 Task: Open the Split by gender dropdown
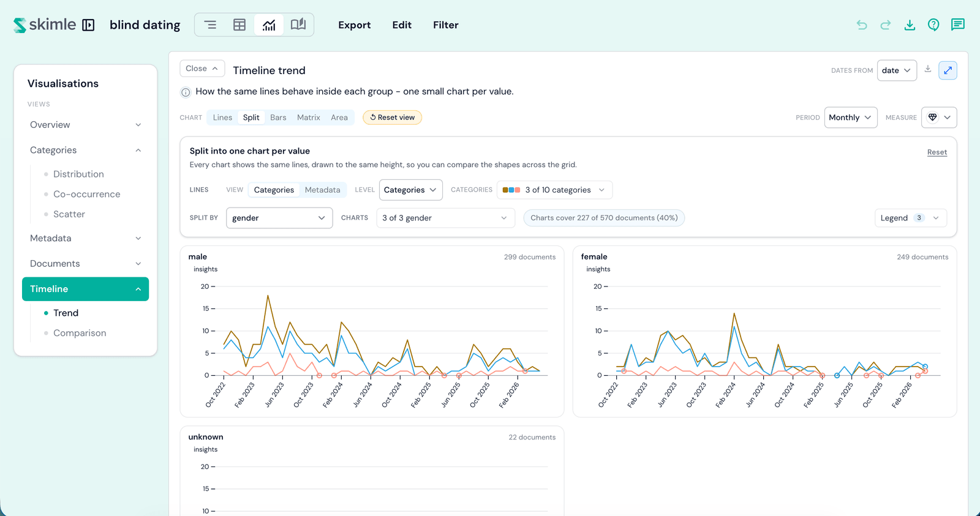pos(279,218)
